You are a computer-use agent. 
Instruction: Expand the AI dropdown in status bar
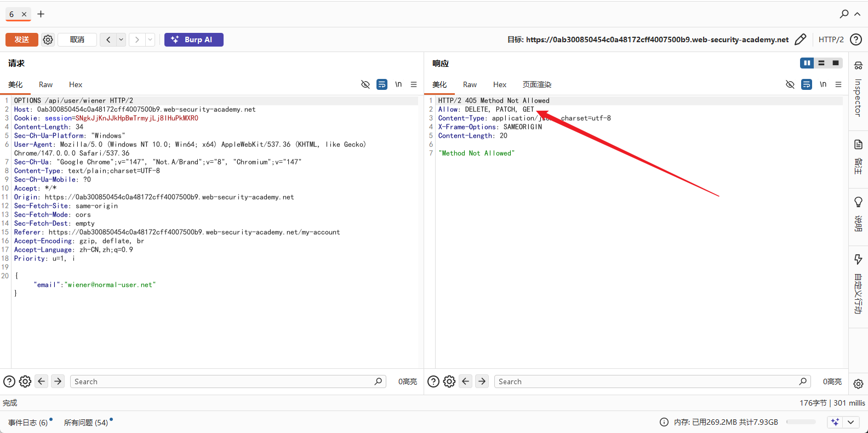[850, 422]
